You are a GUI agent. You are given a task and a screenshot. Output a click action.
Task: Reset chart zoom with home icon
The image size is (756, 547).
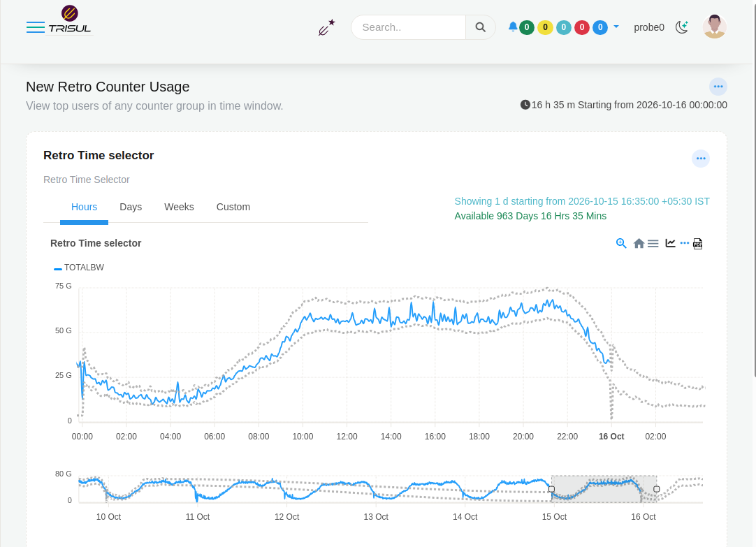click(639, 243)
